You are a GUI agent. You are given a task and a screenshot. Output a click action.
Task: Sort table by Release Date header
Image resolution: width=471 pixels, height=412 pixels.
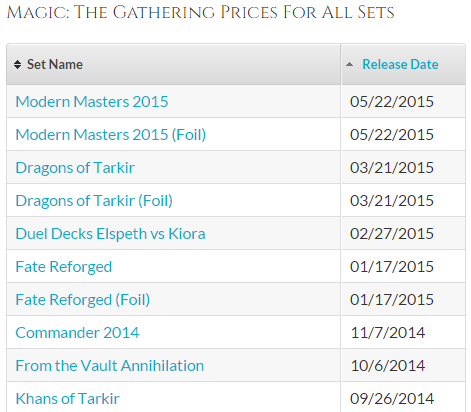tap(400, 64)
